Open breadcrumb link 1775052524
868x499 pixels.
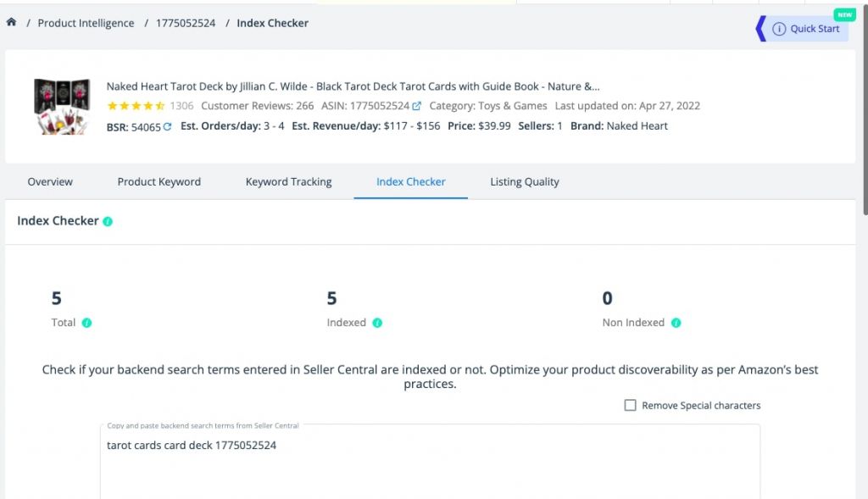pyautogui.click(x=186, y=23)
